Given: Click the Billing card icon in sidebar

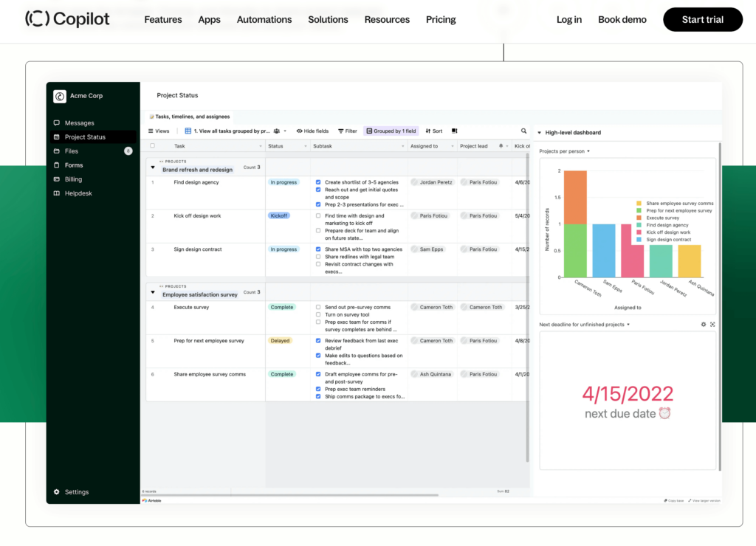Looking at the screenshot, I should click(56, 179).
